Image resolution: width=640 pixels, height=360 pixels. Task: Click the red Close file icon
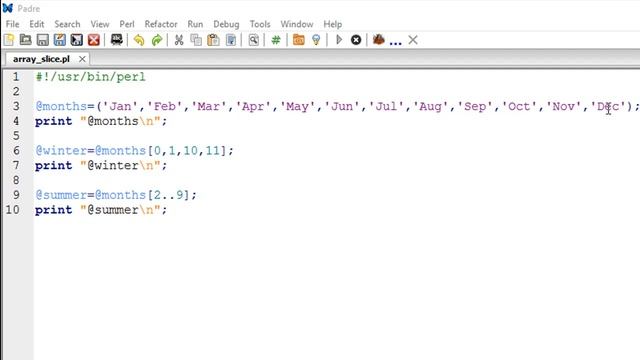pos(94,40)
